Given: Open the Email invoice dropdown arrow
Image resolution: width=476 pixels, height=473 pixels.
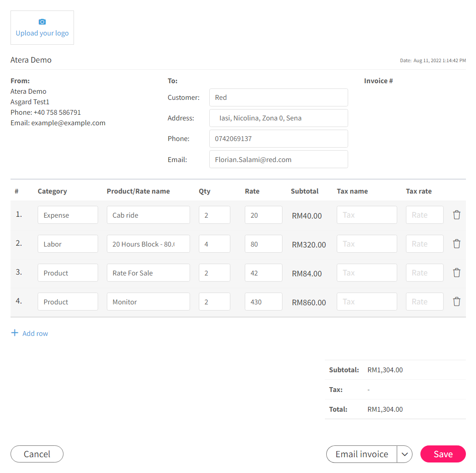Looking at the screenshot, I should 404,454.
